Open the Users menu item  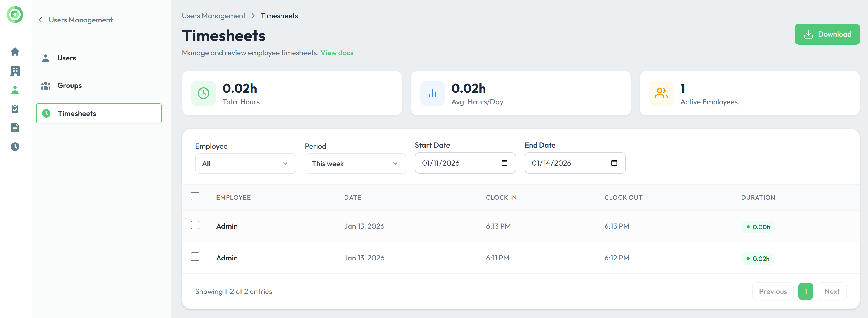(66, 58)
